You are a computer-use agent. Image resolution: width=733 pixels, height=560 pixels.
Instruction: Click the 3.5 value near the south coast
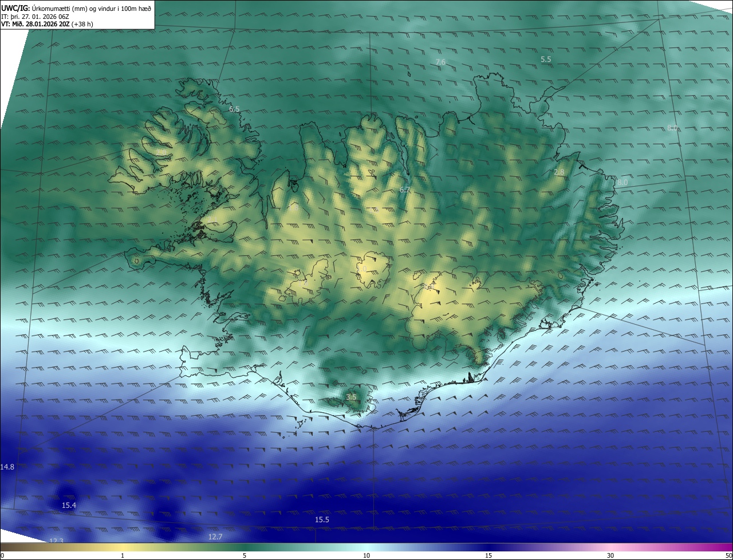pyautogui.click(x=351, y=397)
